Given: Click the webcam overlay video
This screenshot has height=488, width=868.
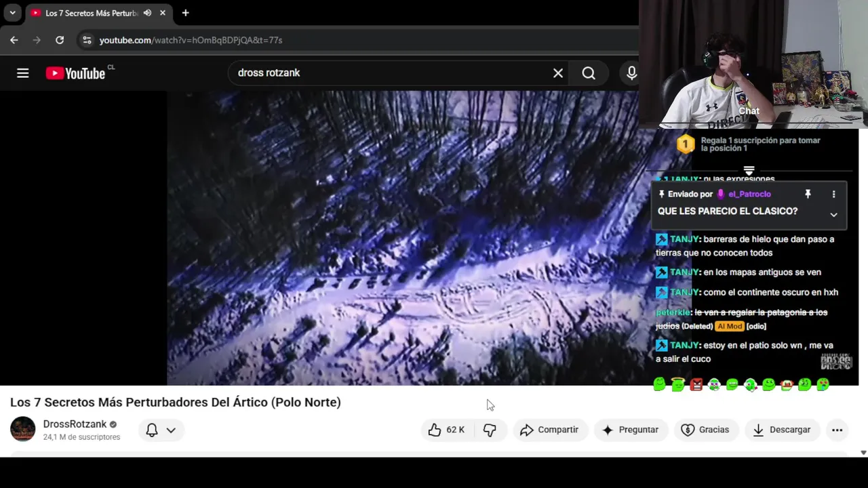Looking at the screenshot, I should 753,64.
